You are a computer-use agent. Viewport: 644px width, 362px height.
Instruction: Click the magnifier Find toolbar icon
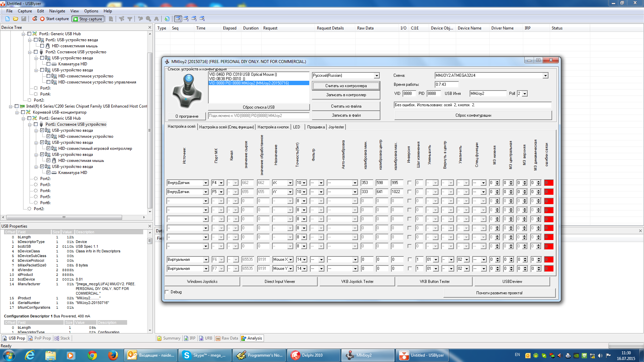(148, 19)
